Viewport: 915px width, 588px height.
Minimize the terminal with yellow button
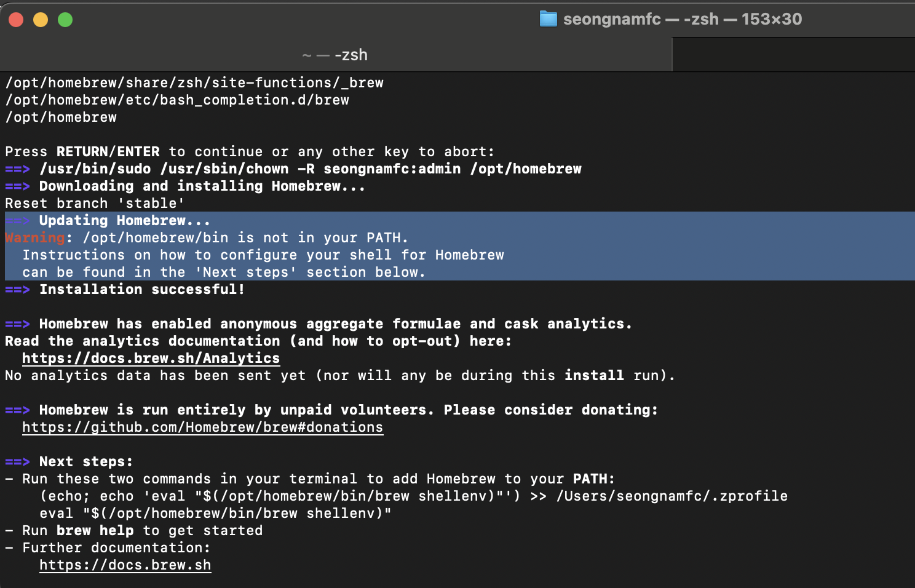(41, 20)
